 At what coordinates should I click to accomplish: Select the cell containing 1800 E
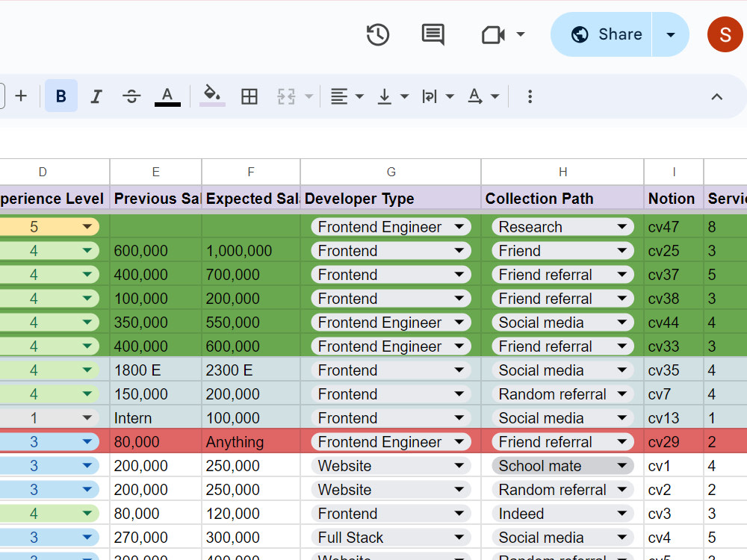[156, 370]
